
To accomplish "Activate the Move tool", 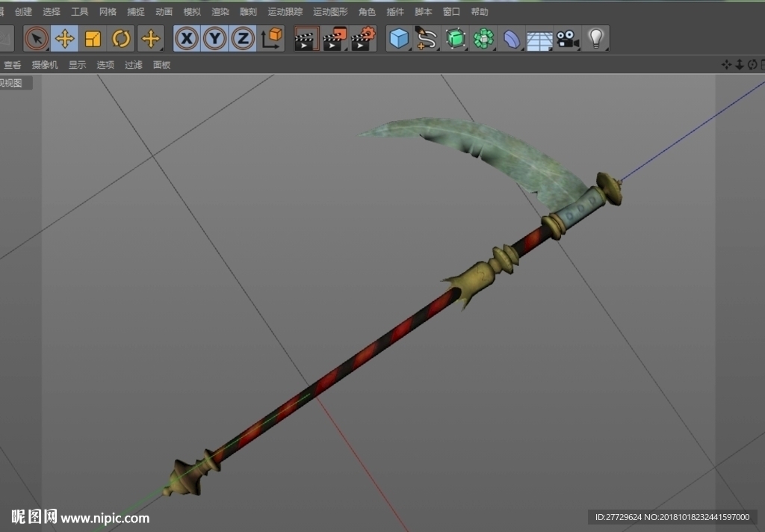I will [x=64, y=39].
